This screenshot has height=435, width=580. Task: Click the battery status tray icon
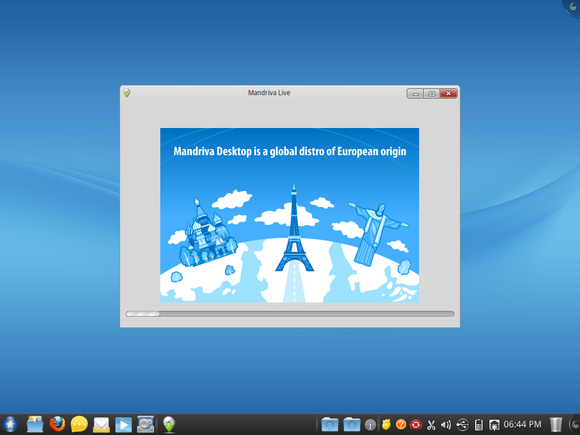(x=479, y=425)
